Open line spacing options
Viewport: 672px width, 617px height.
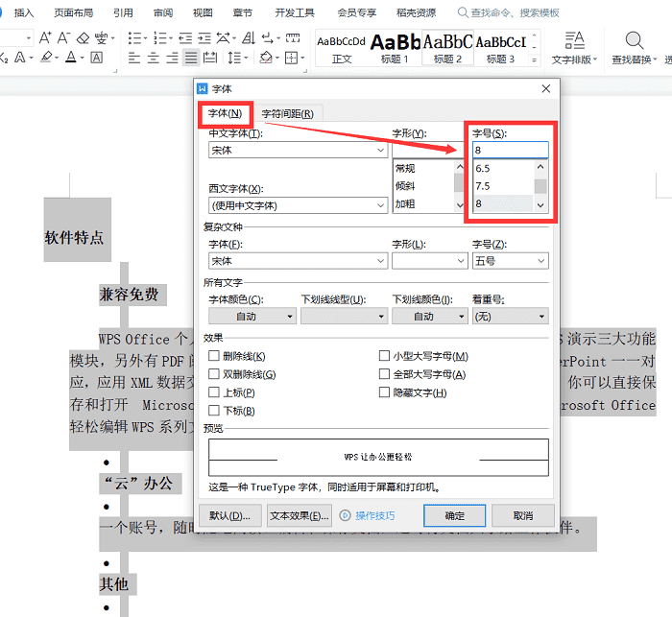234,58
